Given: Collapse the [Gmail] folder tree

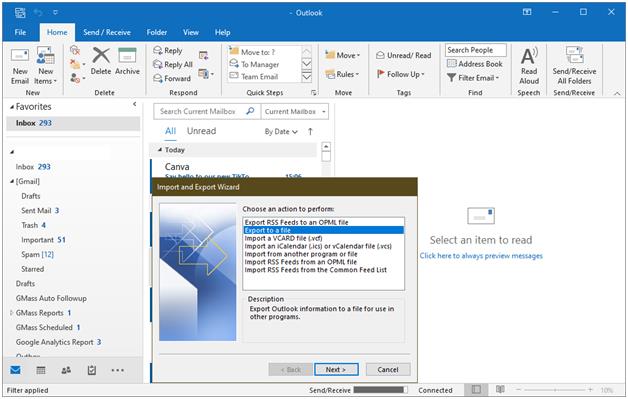Looking at the screenshot, I should [12, 181].
